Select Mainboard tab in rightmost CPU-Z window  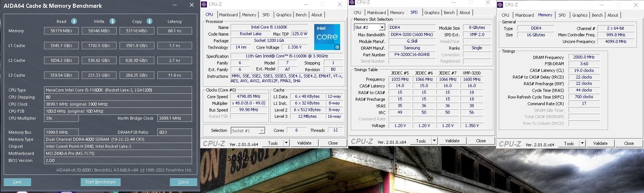coord(524,15)
